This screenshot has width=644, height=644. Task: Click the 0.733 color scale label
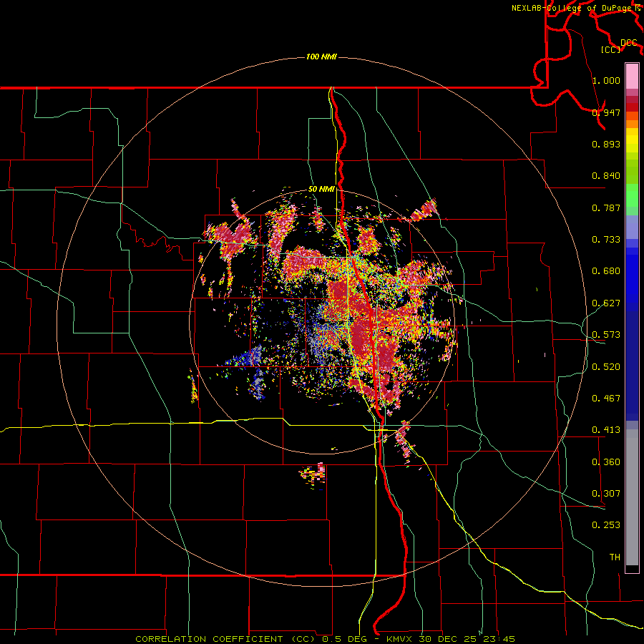[606, 240]
